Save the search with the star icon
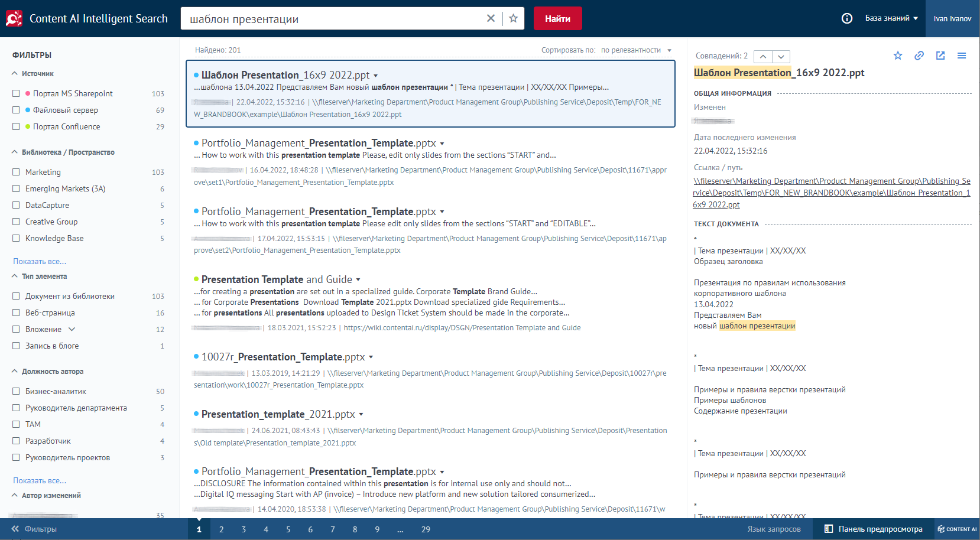The width and height of the screenshot is (980, 540). [x=514, y=18]
